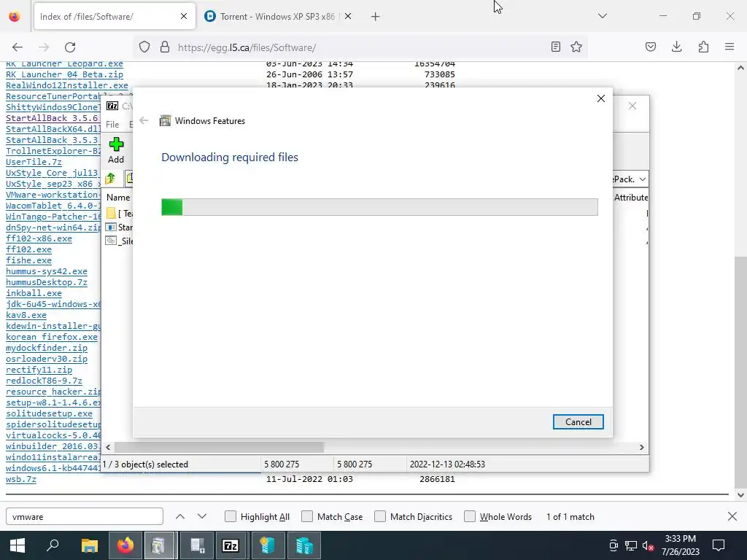747x560 pixels.
Task: Open the Firefox application menu
Action: (729, 47)
